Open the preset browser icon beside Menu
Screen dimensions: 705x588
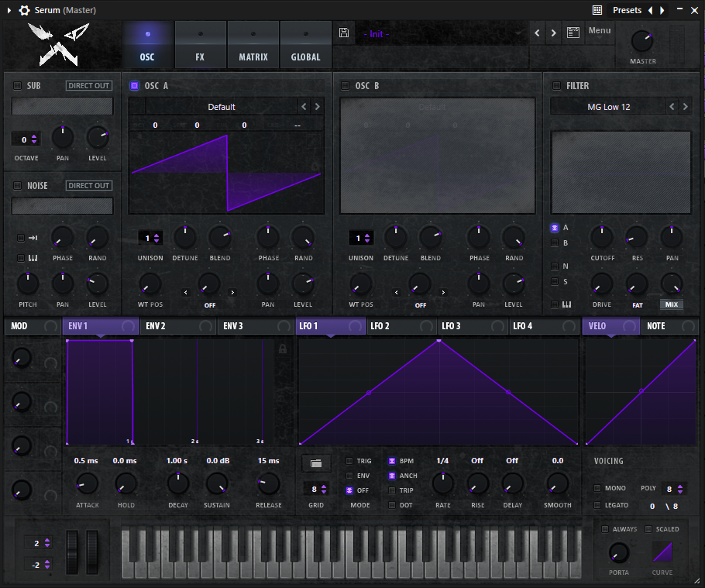[573, 33]
